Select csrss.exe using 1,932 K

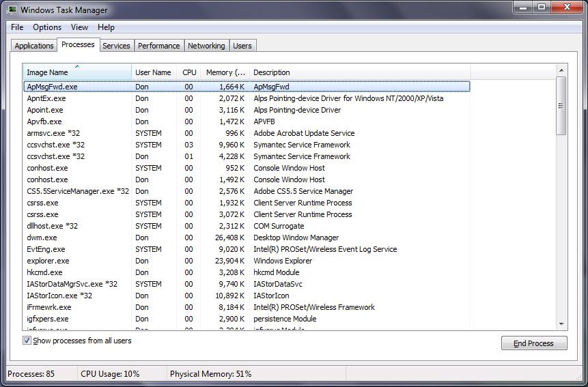coord(247,203)
